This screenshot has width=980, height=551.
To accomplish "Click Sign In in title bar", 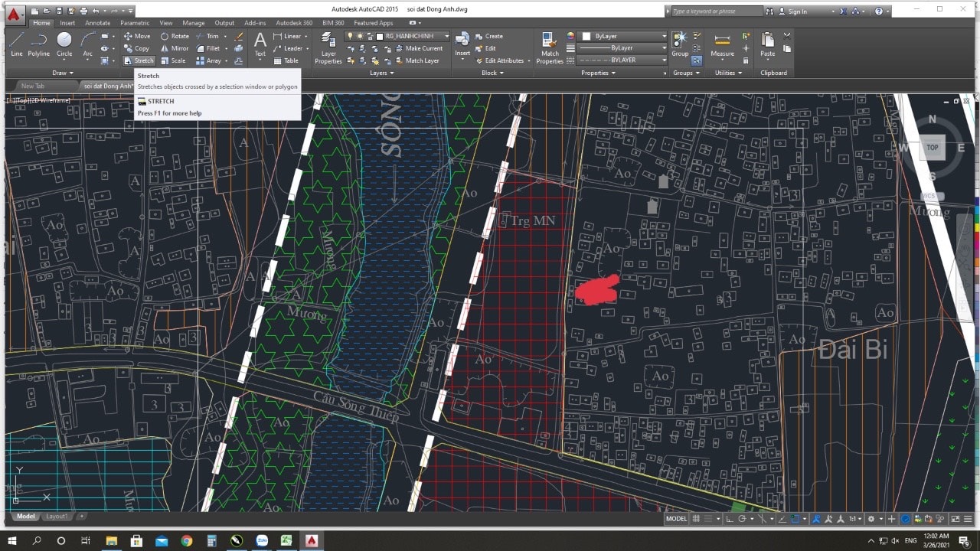I will click(797, 11).
